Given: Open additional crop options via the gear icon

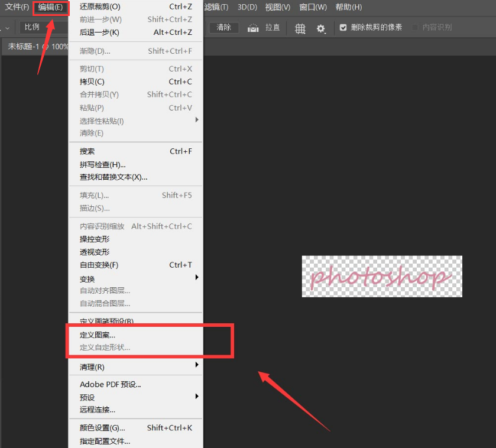Looking at the screenshot, I should tap(320, 28).
